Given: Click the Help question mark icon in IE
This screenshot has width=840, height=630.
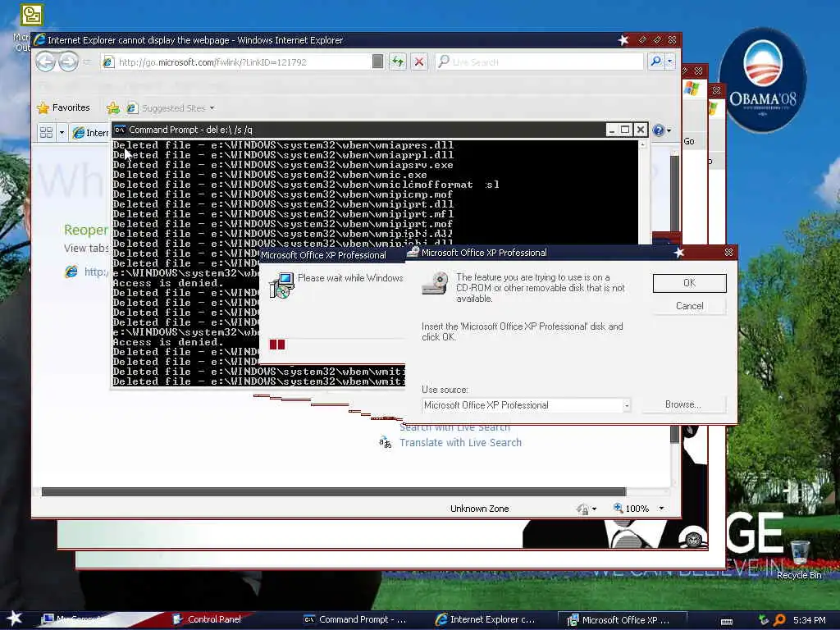Looking at the screenshot, I should [x=659, y=130].
